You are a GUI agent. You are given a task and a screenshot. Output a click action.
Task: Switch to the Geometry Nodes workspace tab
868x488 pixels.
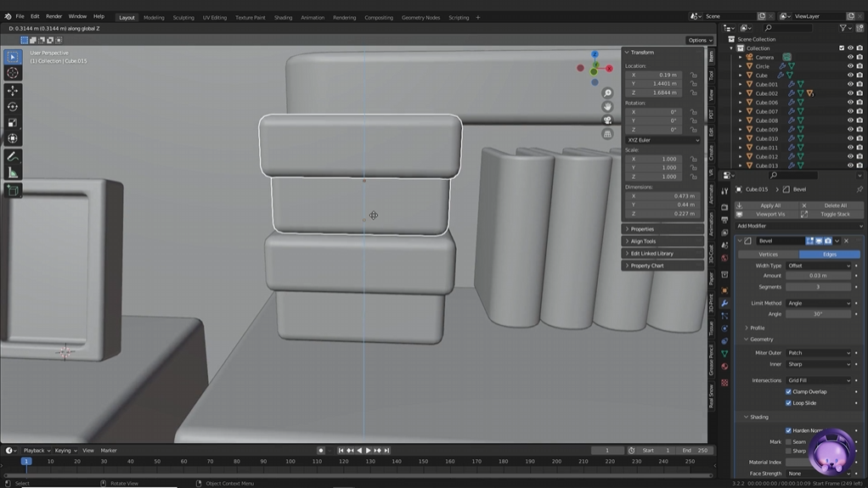pyautogui.click(x=420, y=17)
